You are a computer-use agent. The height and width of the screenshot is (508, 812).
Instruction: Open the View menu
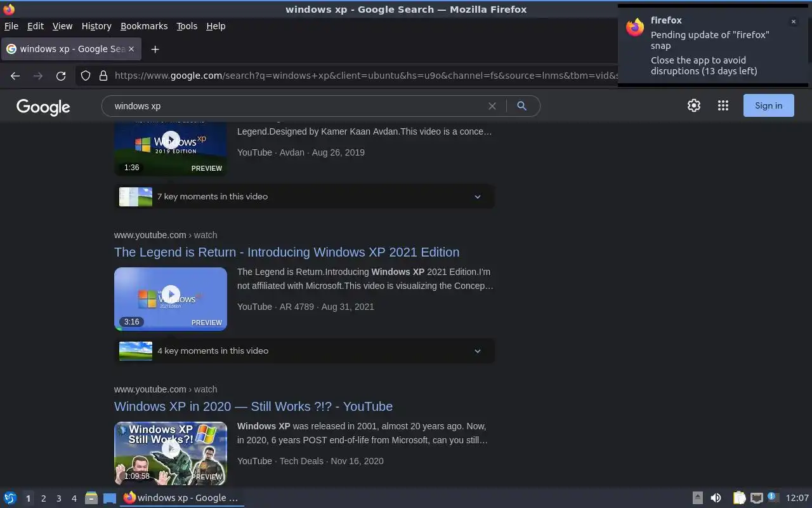62,26
